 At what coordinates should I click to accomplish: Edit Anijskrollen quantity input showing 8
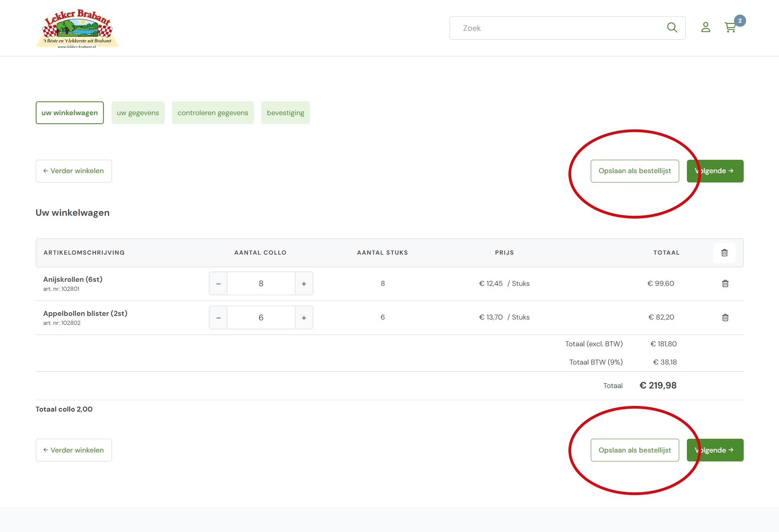261,283
